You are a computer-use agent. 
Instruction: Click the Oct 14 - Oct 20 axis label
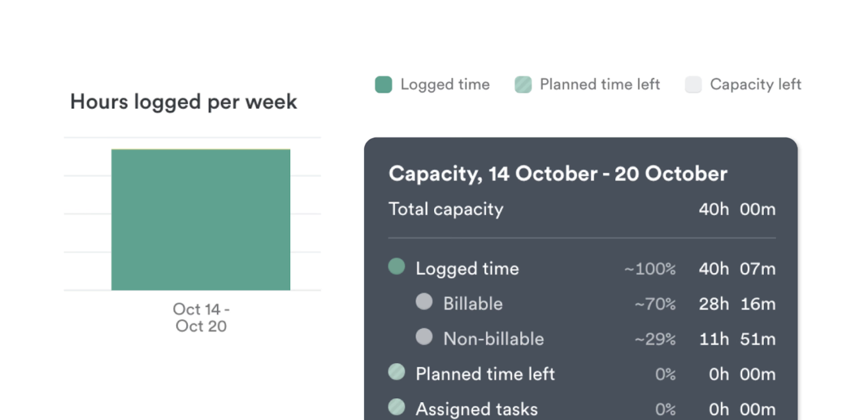(201, 317)
